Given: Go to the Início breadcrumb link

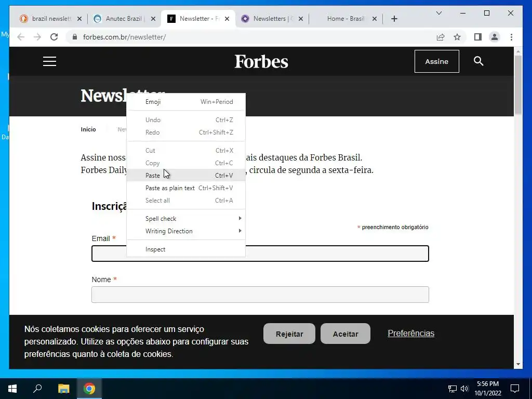Looking at the screenshot, I should (88, 129).
